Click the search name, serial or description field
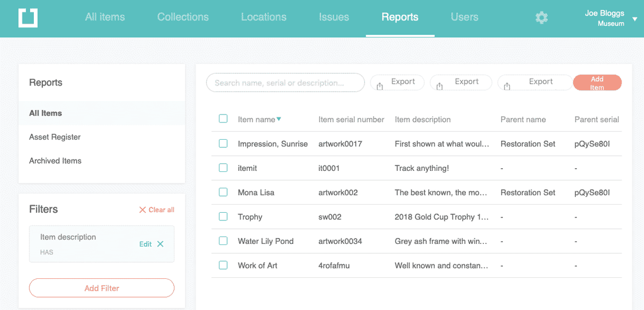This screenshot has height=310, width=644. (285, 82)
